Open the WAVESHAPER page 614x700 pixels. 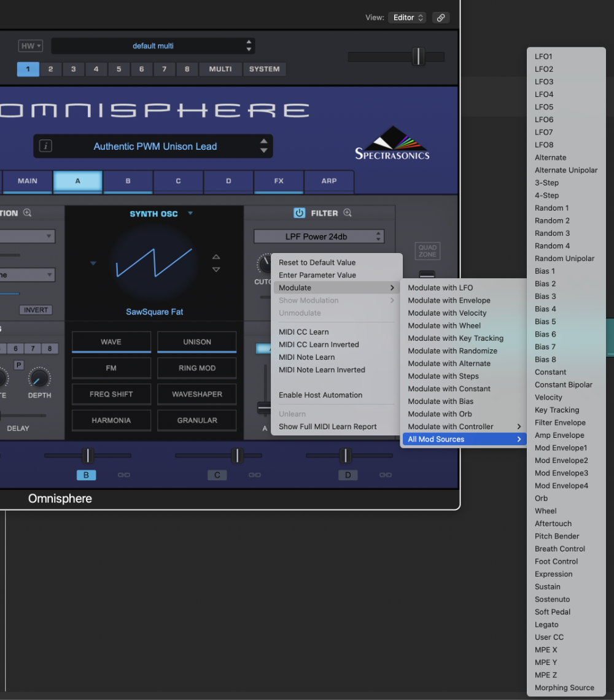pos(197,394)
